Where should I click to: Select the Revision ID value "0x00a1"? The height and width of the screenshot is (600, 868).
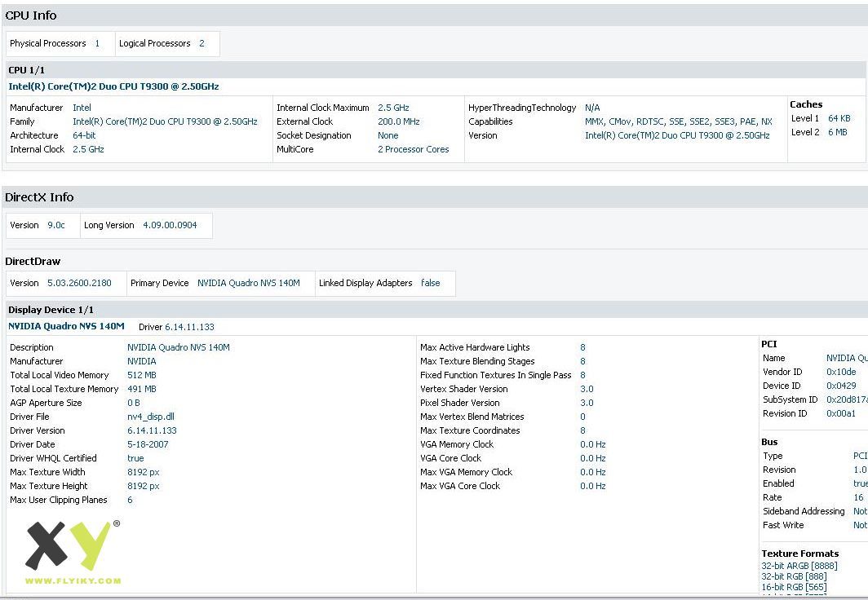pos(841,413)
